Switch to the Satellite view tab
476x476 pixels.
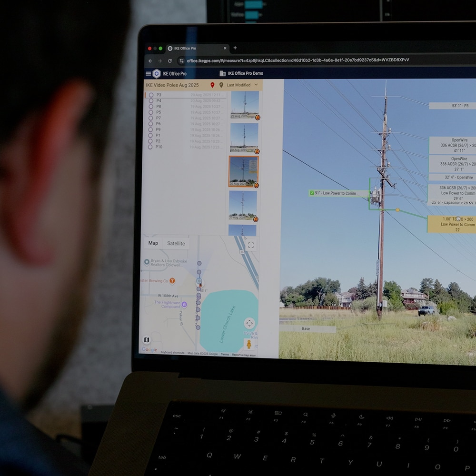pyautogui.click(x=176, y=243)
